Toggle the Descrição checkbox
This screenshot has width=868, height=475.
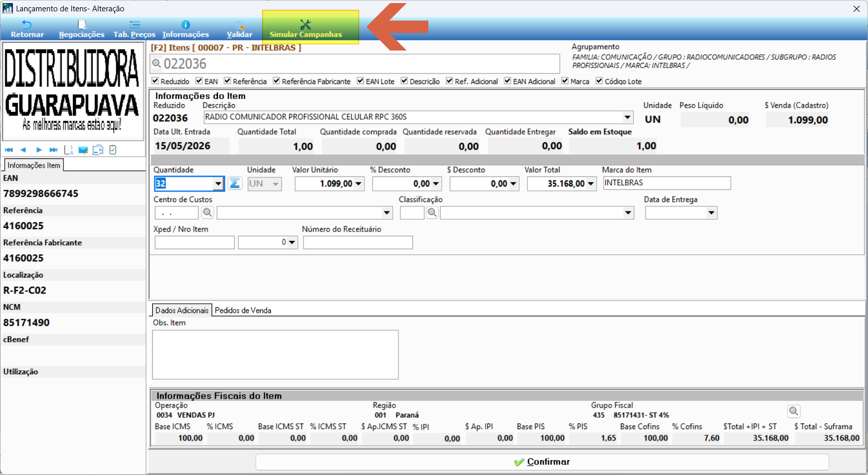pyautogui.click(x=405, y=81)
